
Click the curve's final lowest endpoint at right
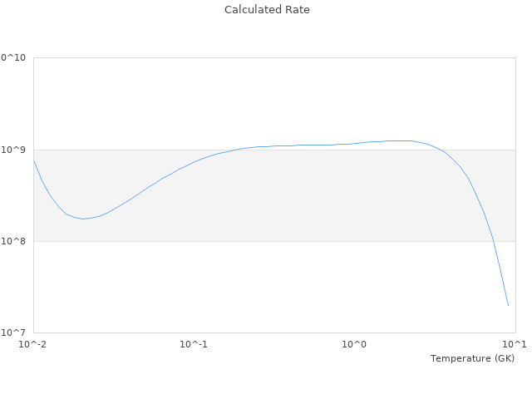tap(508, 305)
